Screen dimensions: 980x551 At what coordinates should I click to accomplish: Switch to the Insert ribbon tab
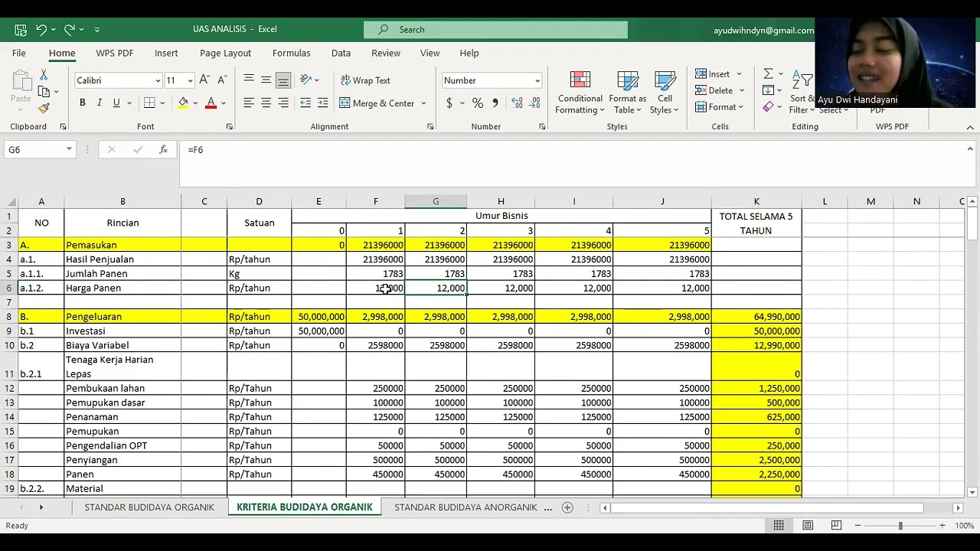coord(166,53)
